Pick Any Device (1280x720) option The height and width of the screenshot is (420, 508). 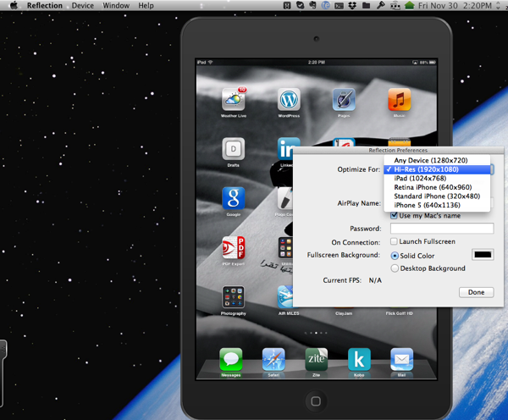click(431, 160)
